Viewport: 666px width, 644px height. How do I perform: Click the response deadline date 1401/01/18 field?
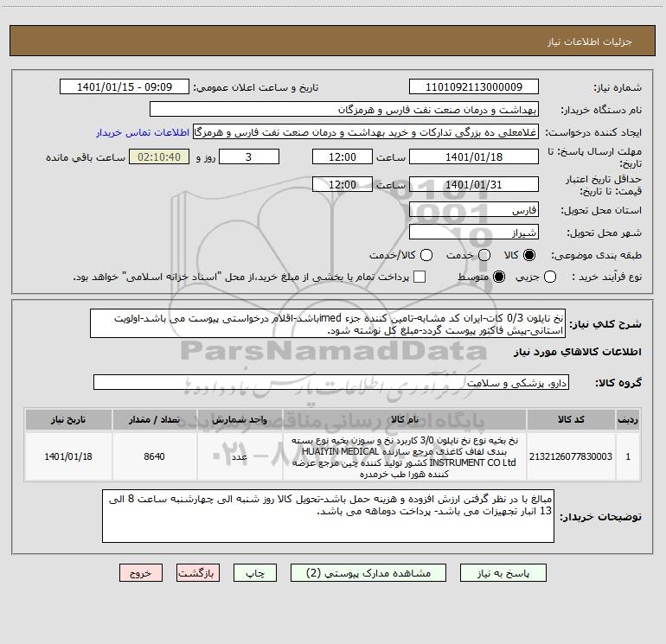coord(474,156)
